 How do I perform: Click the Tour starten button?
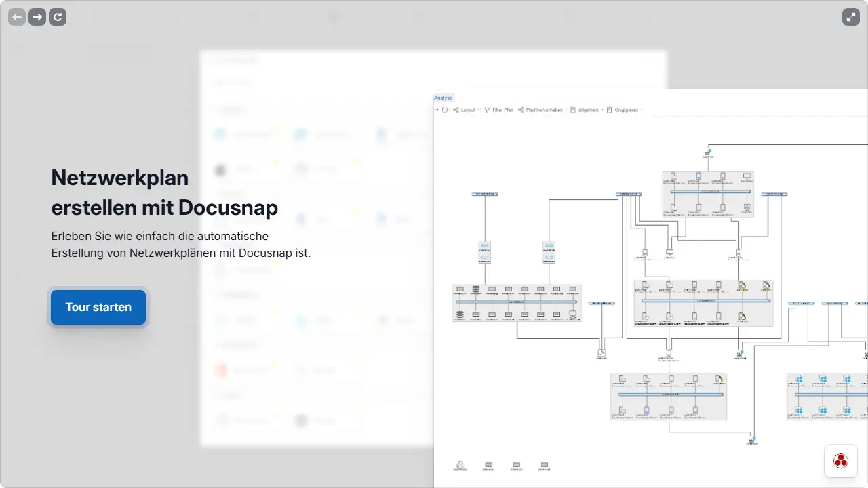pyautogui.click(x=98, y=307)
